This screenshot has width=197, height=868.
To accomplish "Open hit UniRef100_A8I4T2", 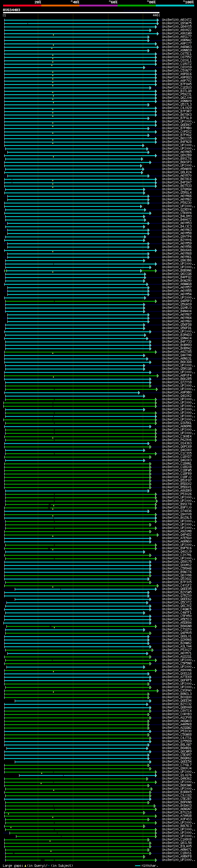I will pos(177,20).
